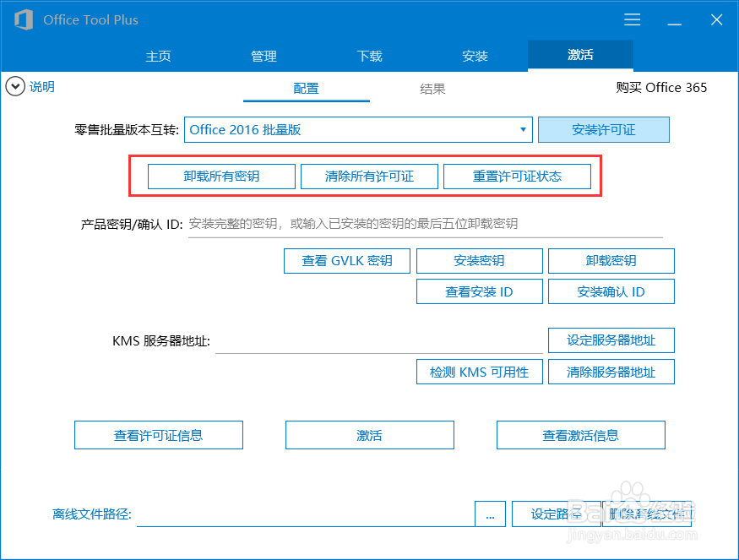The height and width of the screenshot is (560, 739).
Task: Click the 查看安装 ID button
Action: [480, 291]
